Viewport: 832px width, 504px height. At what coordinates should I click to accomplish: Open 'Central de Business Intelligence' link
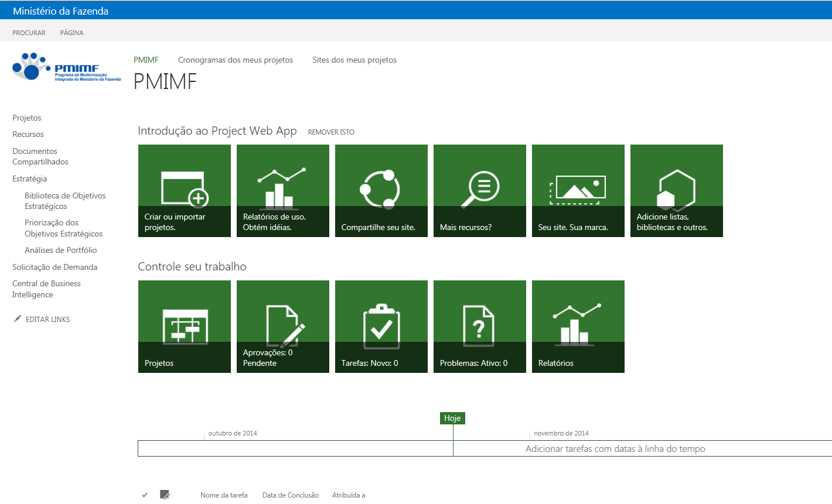point(46,289)
